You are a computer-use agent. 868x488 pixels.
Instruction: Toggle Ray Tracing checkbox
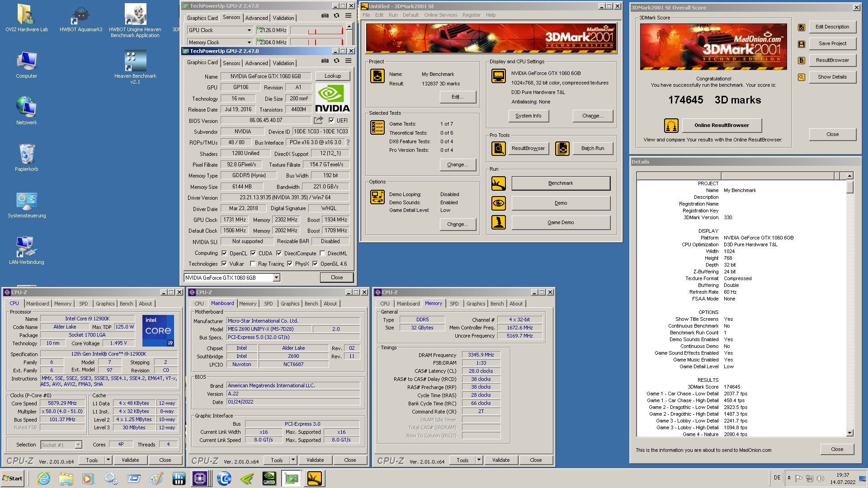coord(253,264)
